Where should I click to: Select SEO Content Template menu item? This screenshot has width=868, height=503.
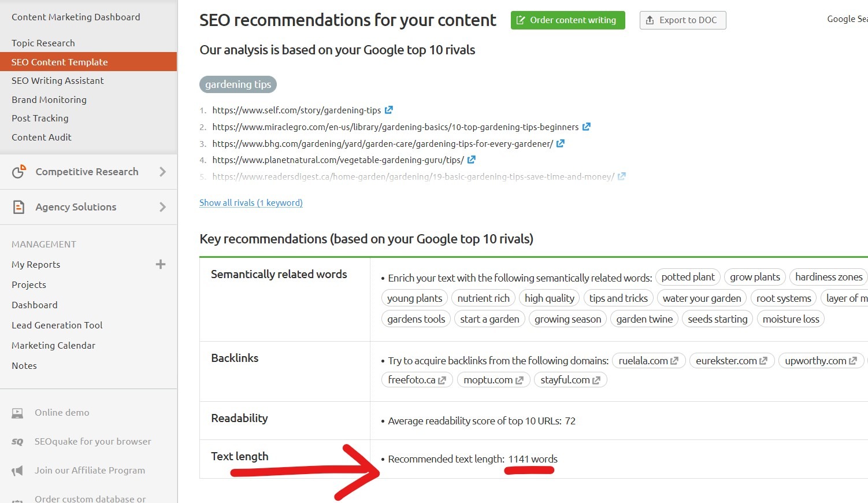coord(88,62)
